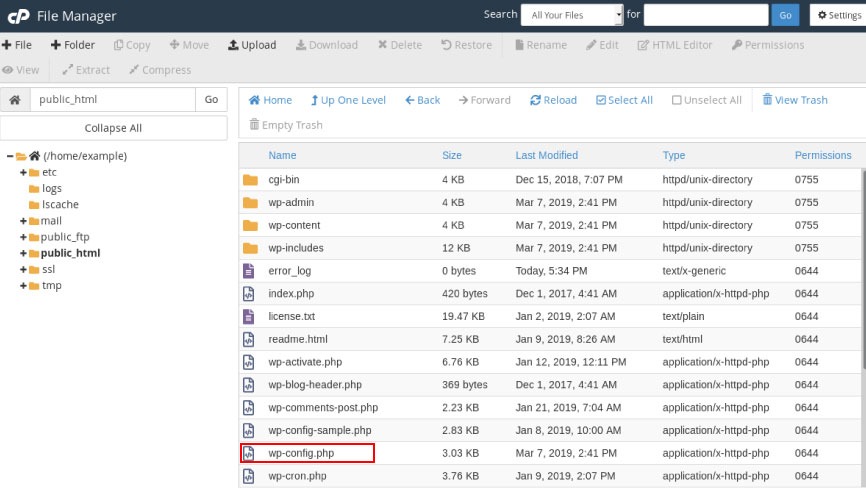This screenshot has width=866, height=488.
Task: Click the Forward navigation link
Action: (484, 100)
